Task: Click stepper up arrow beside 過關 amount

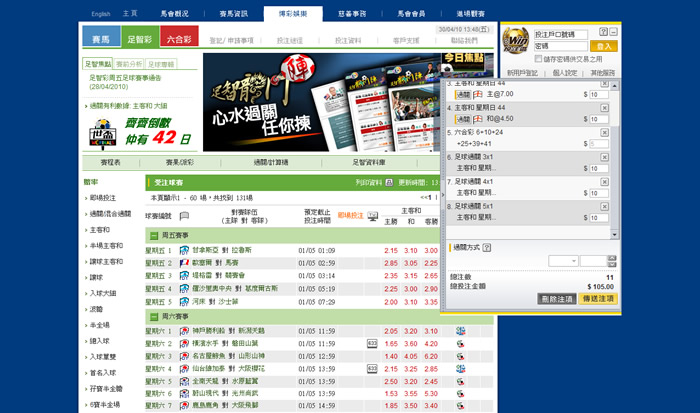Action: [x=612, y=258]
